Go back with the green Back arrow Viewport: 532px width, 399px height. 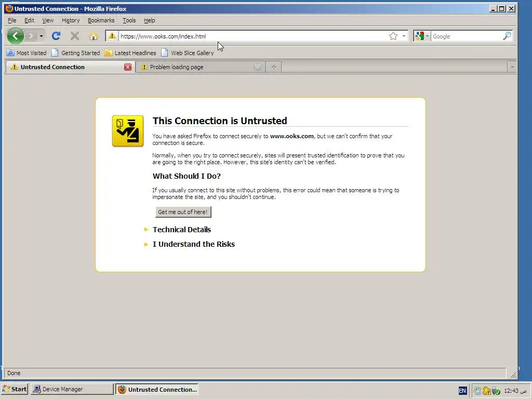click(15, 36)
